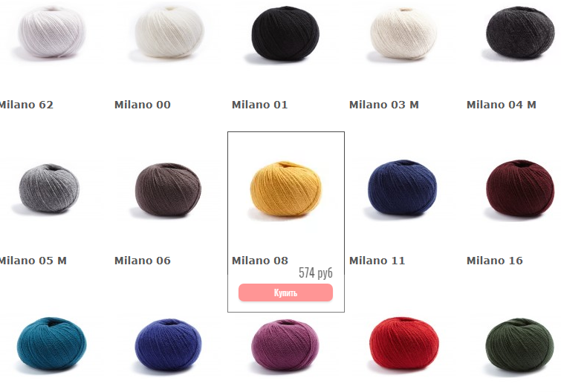Open the Milano 06 product link

click(x=143, y=261)
